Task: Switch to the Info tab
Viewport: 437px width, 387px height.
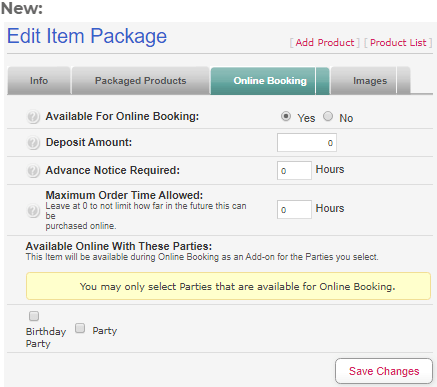Action: [x=39, y=81]
